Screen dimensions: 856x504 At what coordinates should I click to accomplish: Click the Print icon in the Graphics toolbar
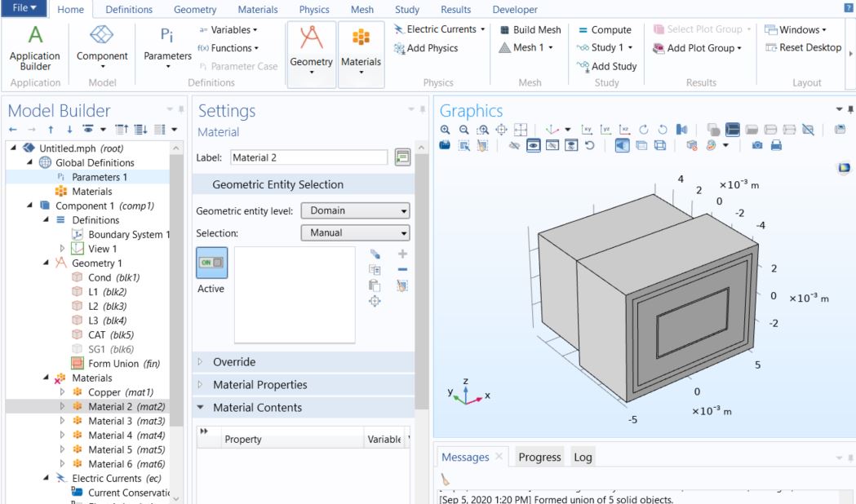(776, 145)
